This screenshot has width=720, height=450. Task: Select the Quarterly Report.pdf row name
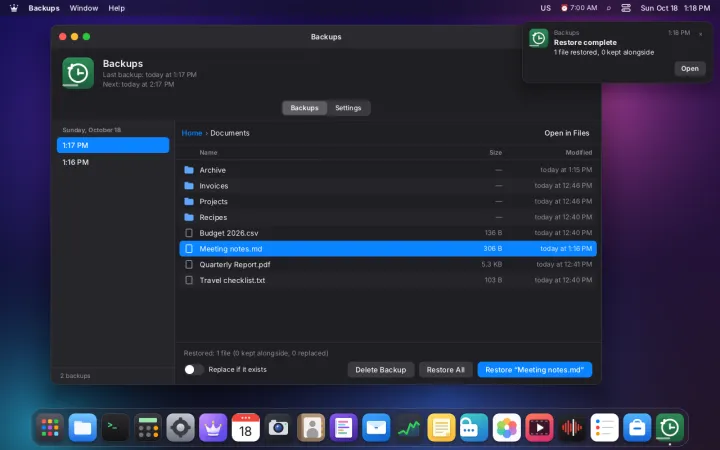point(235,264)
